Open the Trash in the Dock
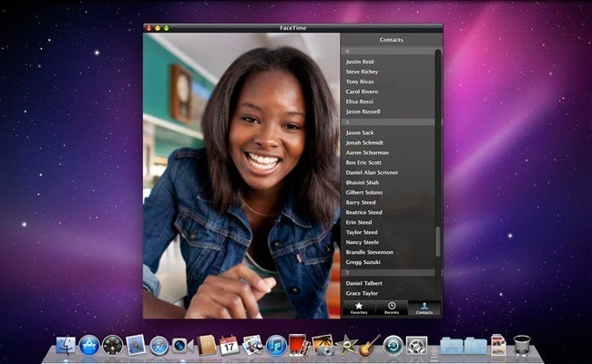Image resolution: width=592 pixels, height=364 pixels. tap(522, 345)
